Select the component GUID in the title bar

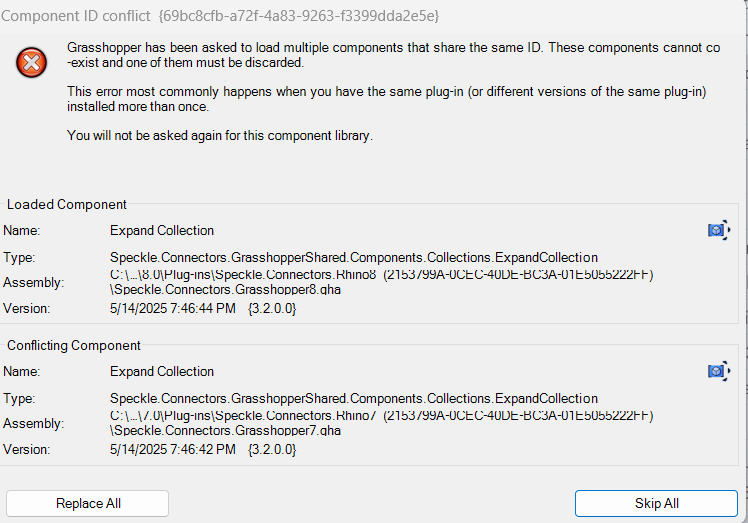tap(299, 16)
